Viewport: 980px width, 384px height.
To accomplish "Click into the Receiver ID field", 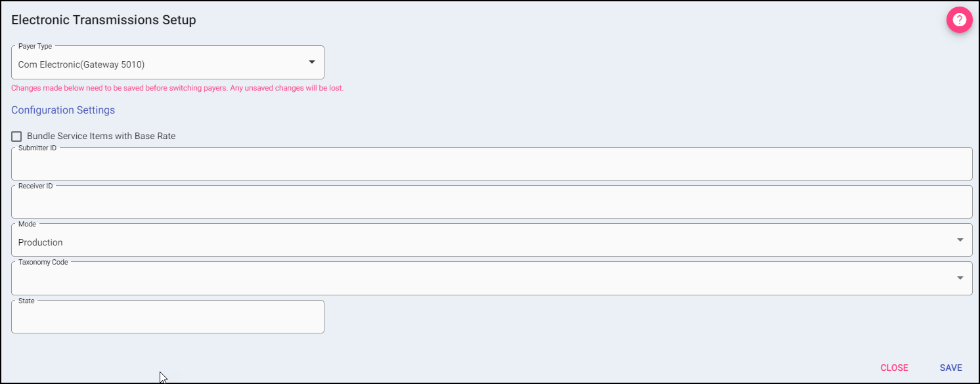I will pyautogui.click(x=491, y=203).
